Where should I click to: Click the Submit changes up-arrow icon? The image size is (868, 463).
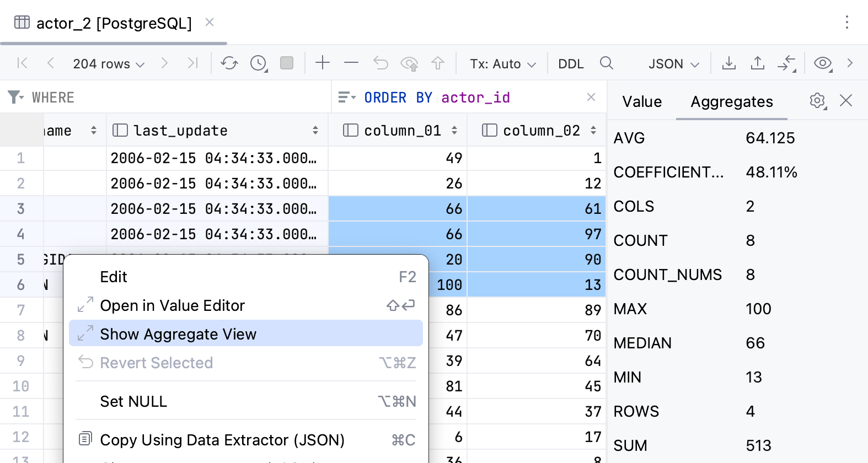pos(438,63)
